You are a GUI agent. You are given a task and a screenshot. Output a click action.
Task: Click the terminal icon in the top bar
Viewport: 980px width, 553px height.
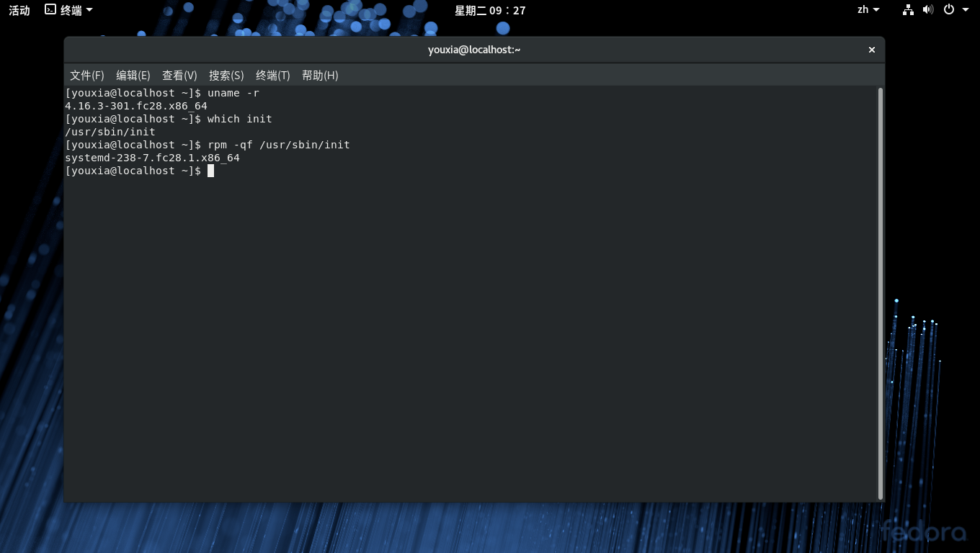50,10
